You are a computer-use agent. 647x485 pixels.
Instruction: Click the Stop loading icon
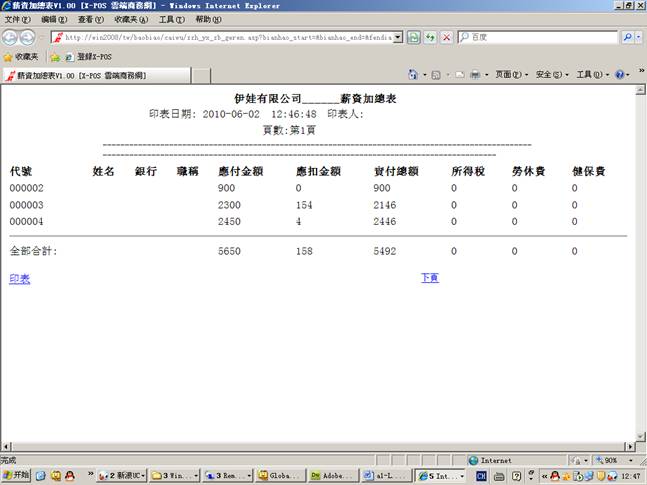coord(446,37)
